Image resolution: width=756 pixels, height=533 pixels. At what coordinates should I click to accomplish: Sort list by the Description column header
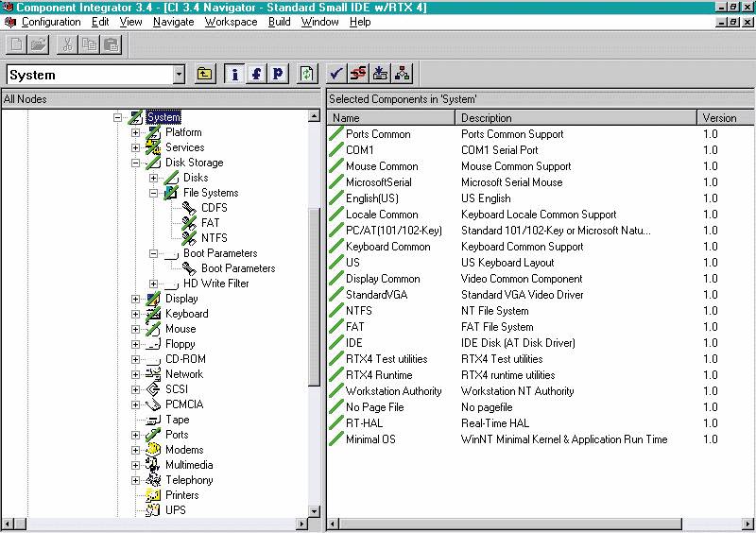(576, 118)
